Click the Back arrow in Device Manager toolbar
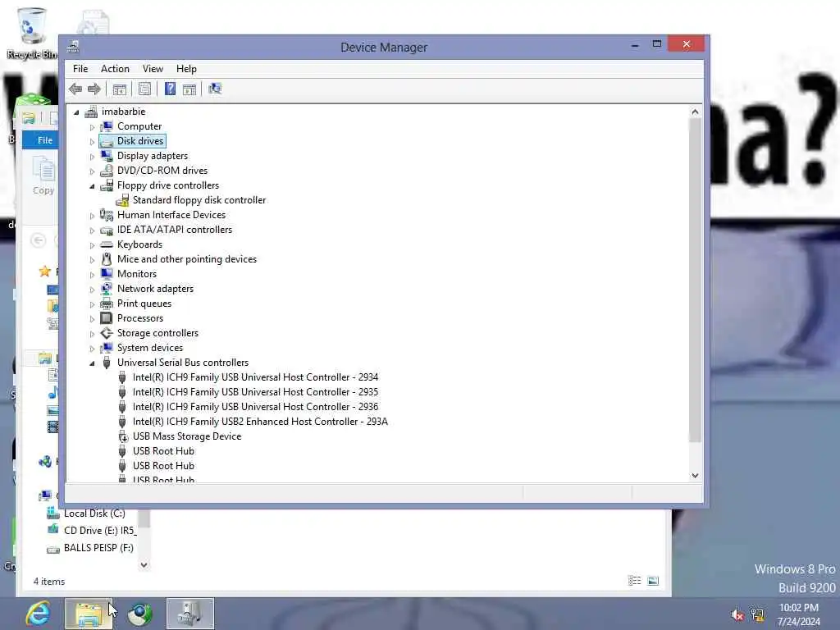This screenshot has width=840, height=630. point(75,89)
